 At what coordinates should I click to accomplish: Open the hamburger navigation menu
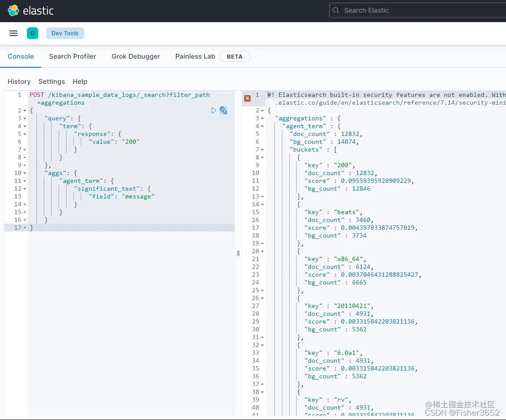pos(13,33)
